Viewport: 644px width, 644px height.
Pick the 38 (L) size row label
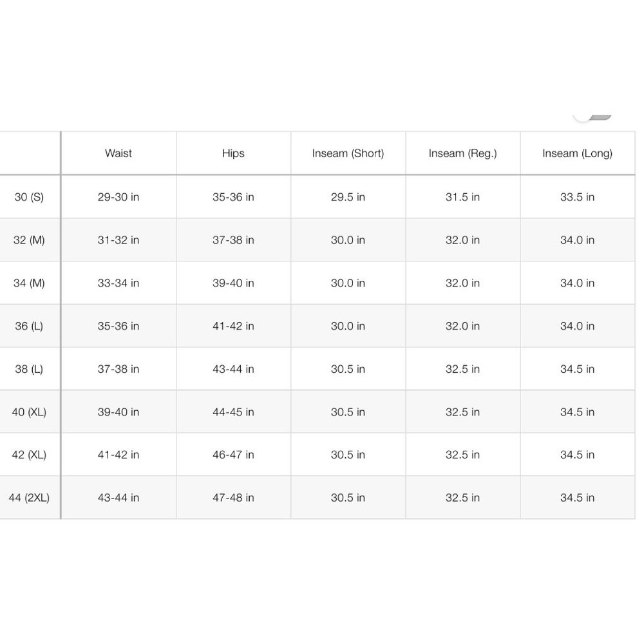click(x=29, y=369)
